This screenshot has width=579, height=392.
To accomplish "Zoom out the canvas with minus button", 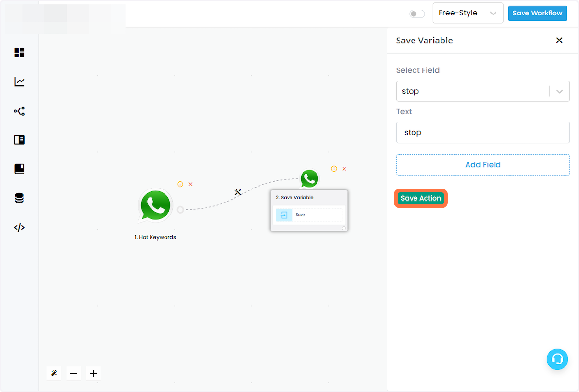I will pyautogui.click(x=74, y=373).
